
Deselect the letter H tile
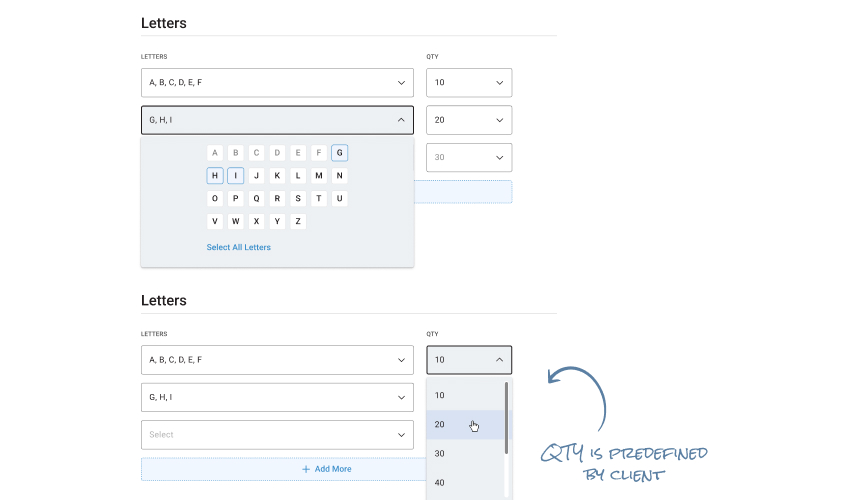click(x=215, y=176)
